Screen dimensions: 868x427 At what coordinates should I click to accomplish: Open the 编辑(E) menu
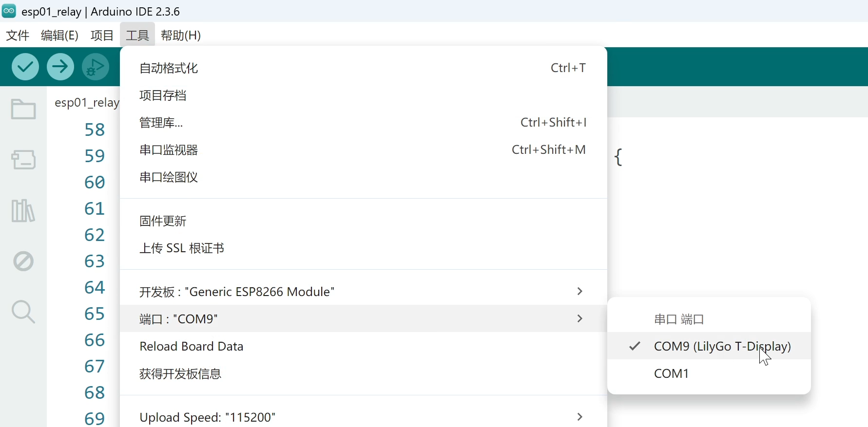pos(60,35)
